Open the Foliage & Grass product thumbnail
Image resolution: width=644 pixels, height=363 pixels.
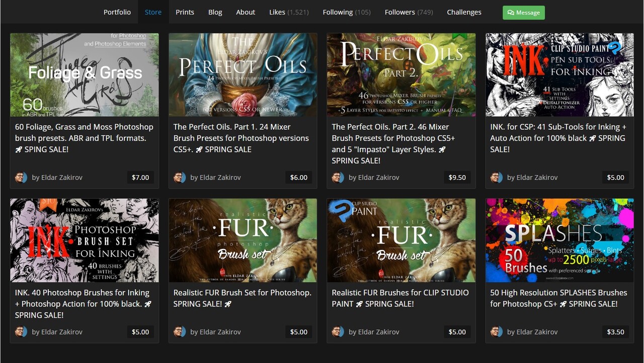tap(85, 75)
